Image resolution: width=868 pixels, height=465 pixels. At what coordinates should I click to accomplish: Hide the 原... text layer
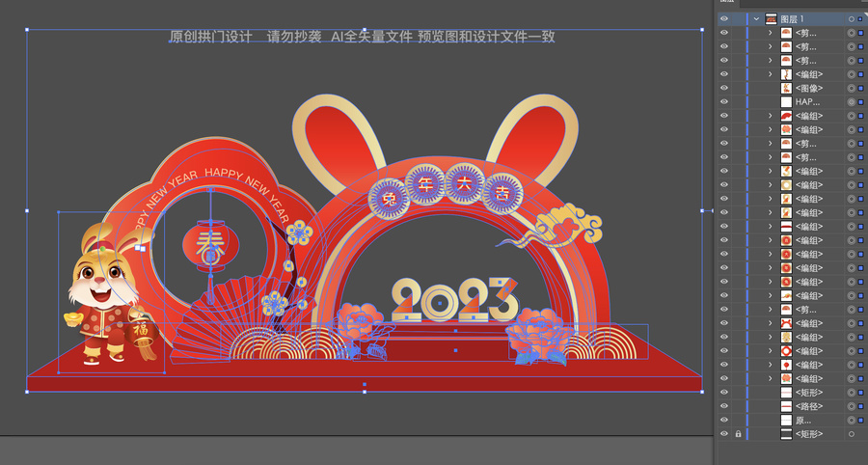click(724, 421)
